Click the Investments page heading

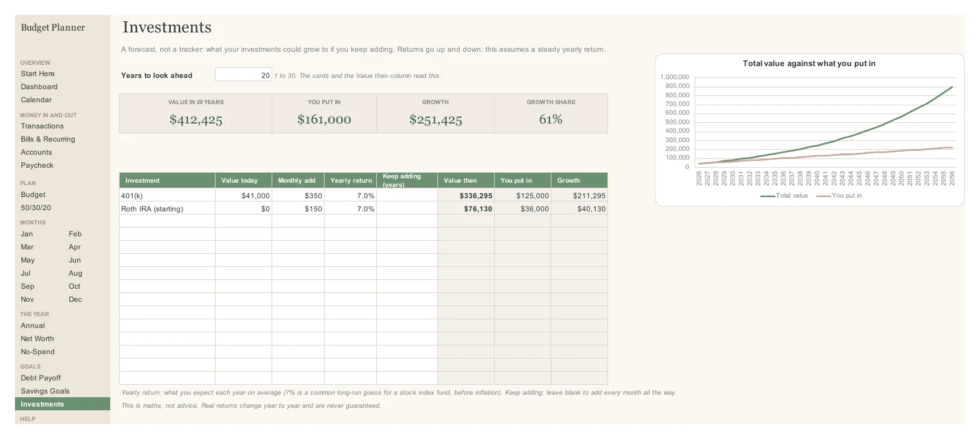coord(167,27)
